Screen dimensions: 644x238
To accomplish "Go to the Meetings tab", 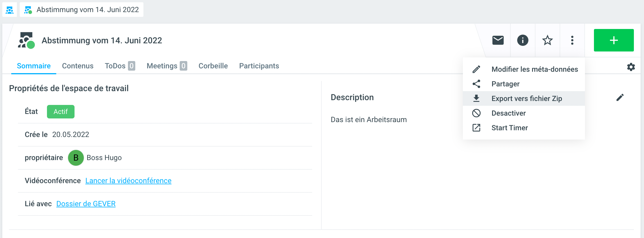I will click(167, 66).
